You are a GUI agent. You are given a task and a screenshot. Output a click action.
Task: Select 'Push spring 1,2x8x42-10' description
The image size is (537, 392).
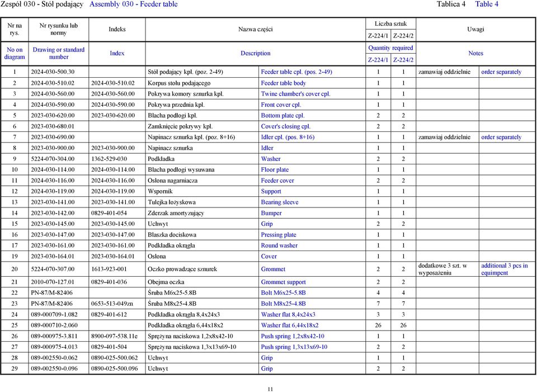click(x=293, y=337)
